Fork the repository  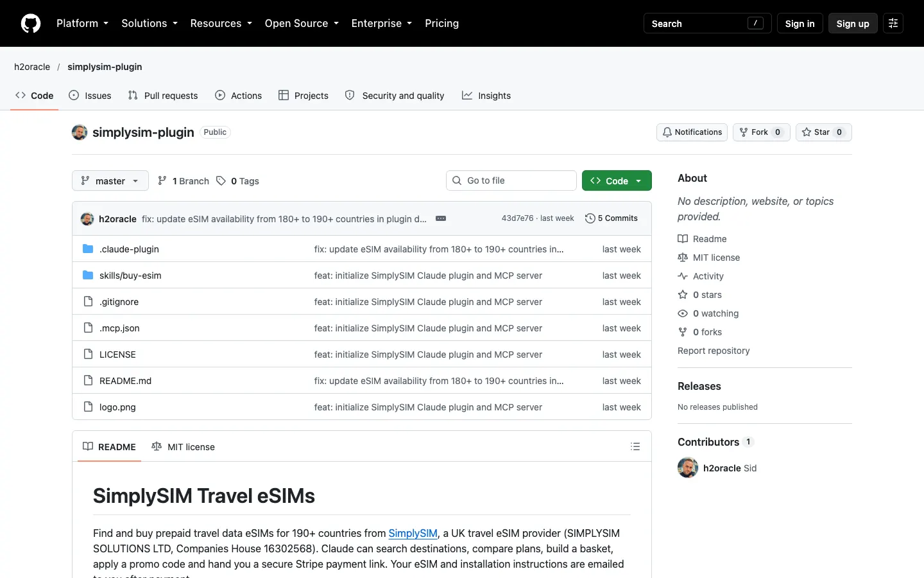tap(762, 132)
